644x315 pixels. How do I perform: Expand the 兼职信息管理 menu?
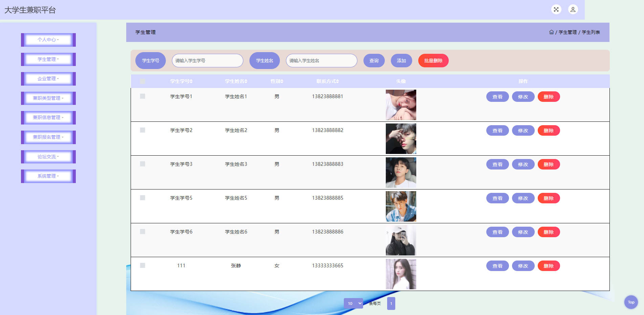48,118
